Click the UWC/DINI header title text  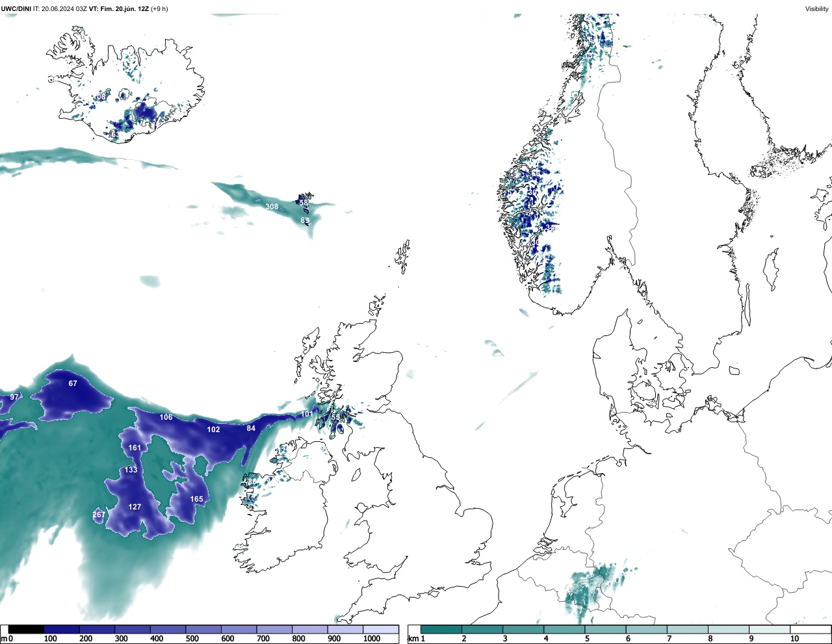[16, 8]
